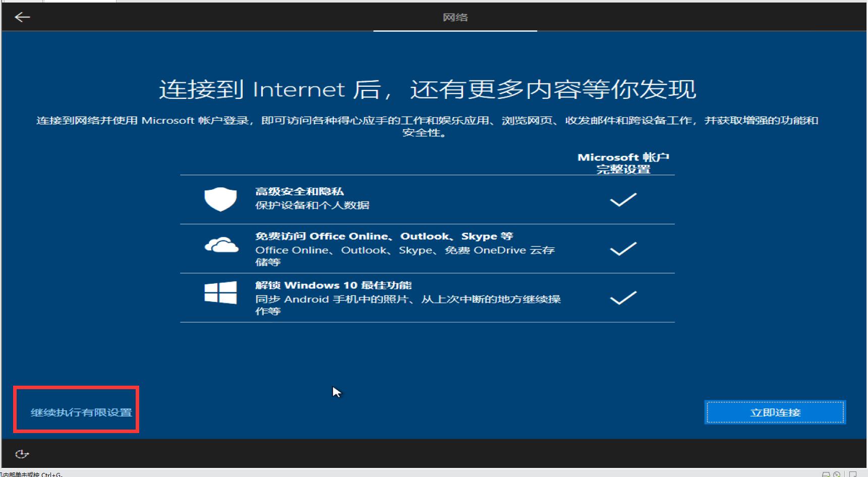The height and width of the screenshot is (477, 868).
Task: Select the 网络 tab at the top
Action: [x=455, y=17]
